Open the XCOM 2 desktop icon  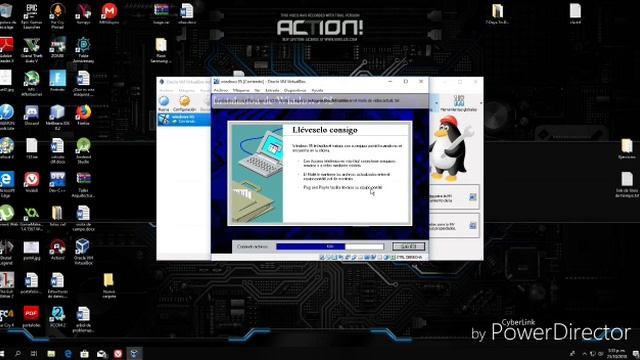(58, 317)
